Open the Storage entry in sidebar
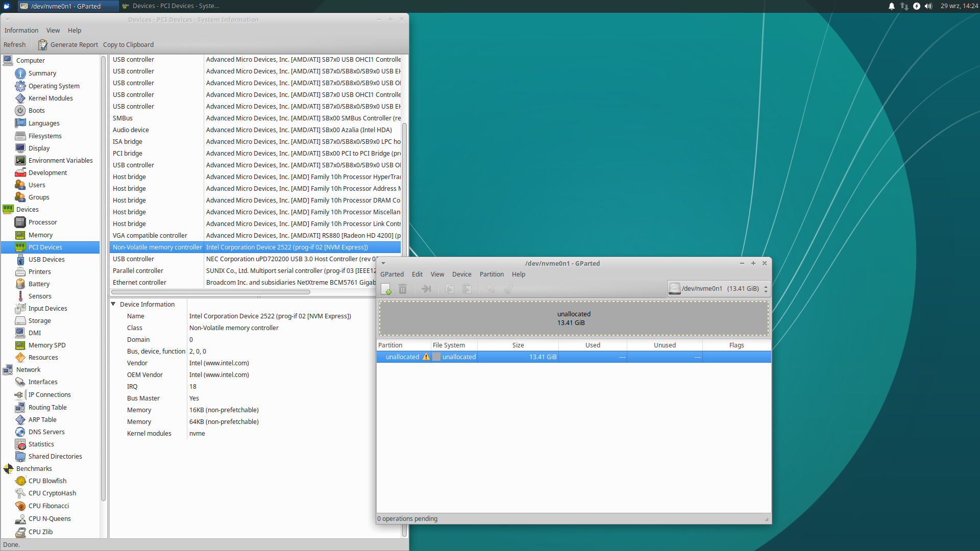The height and width of the screenshot is (551, 980). [39, 321]
